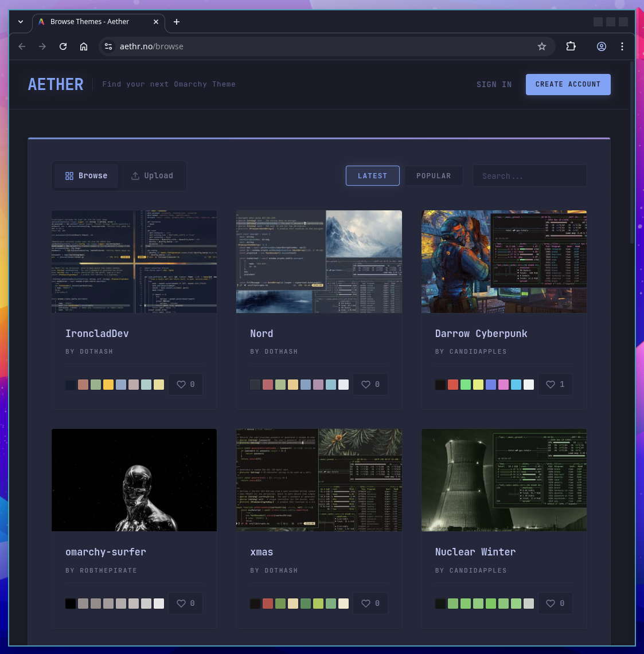This screenshot has width=644, height=654.
Task: Open the omarchy-surfer theme title
Action: click(x=106, y=552)
